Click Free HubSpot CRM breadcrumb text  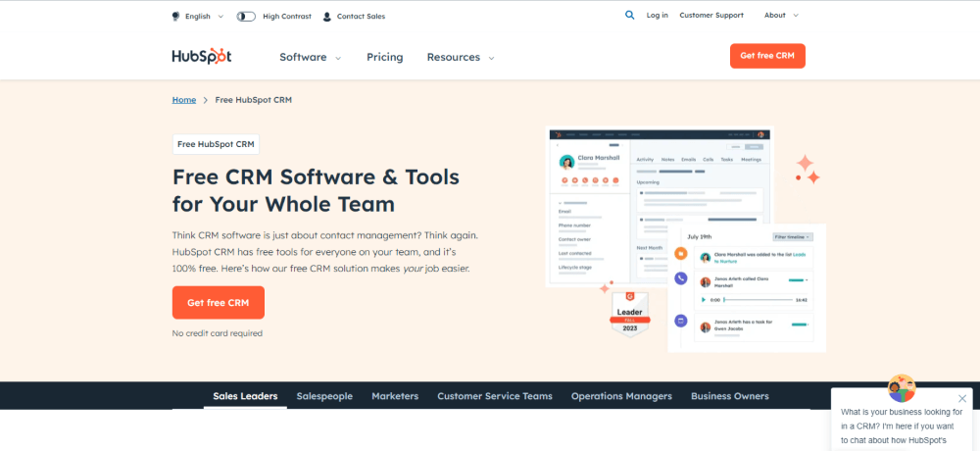[253, 100]
